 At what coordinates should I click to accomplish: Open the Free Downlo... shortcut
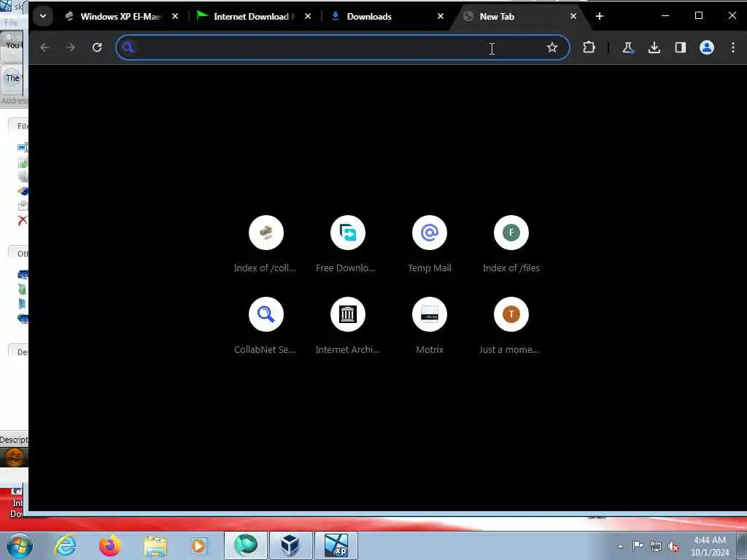[348, 245]
